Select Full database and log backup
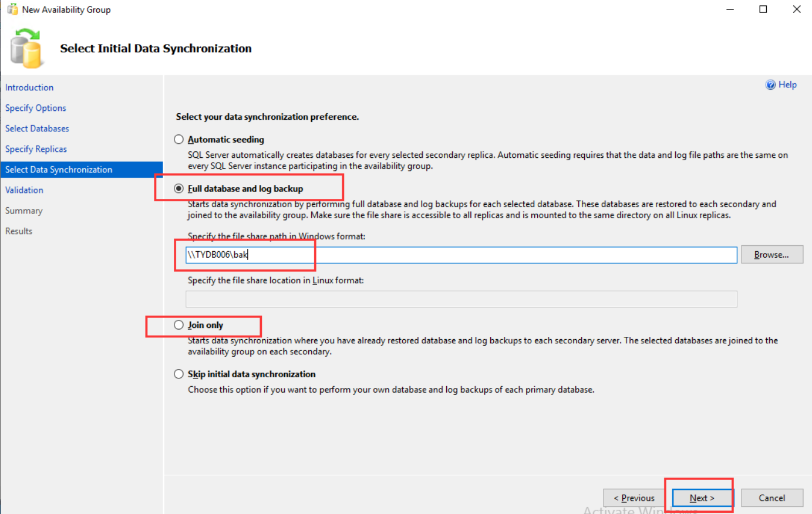Image resolution: width=812 pixels, height=514 pixels. [x=178, y=189]
